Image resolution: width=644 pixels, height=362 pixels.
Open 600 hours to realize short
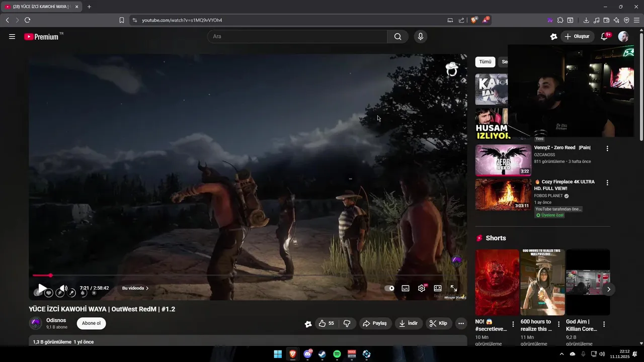coord(542,282)
